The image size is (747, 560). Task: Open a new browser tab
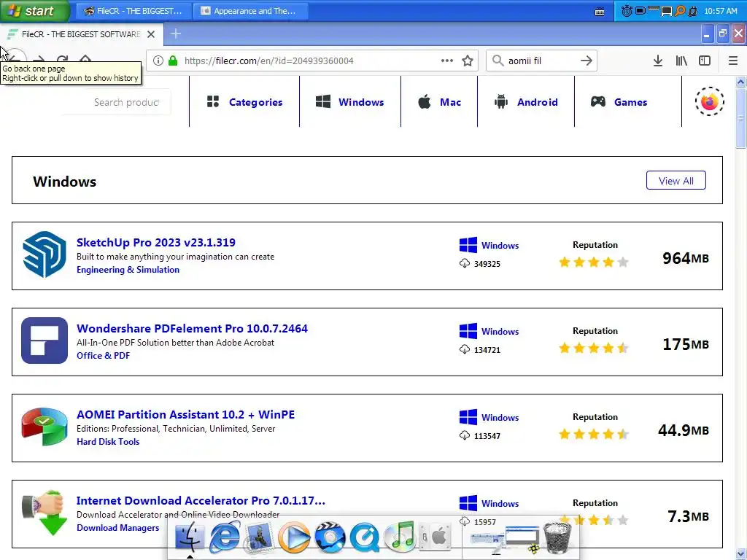pyautogui.click(x=176, y=34)
